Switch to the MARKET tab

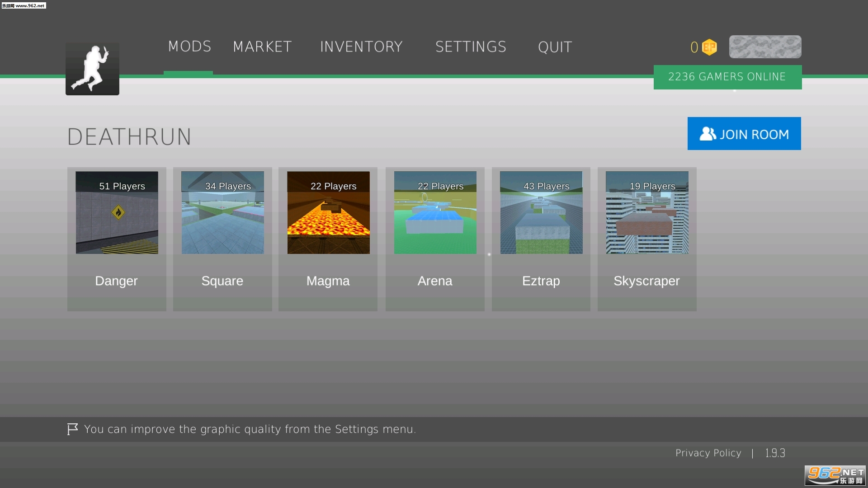point(262,47)
